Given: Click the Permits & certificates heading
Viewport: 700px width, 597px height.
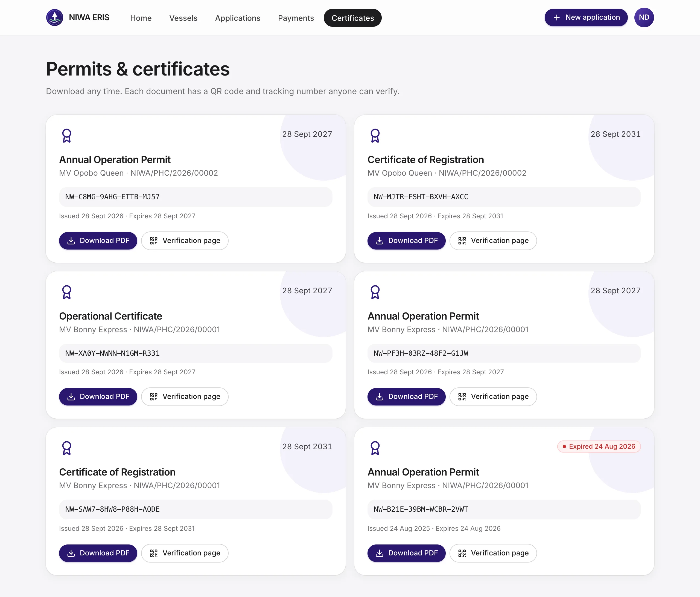Looking at the screenshot, I should coord(138,69).
